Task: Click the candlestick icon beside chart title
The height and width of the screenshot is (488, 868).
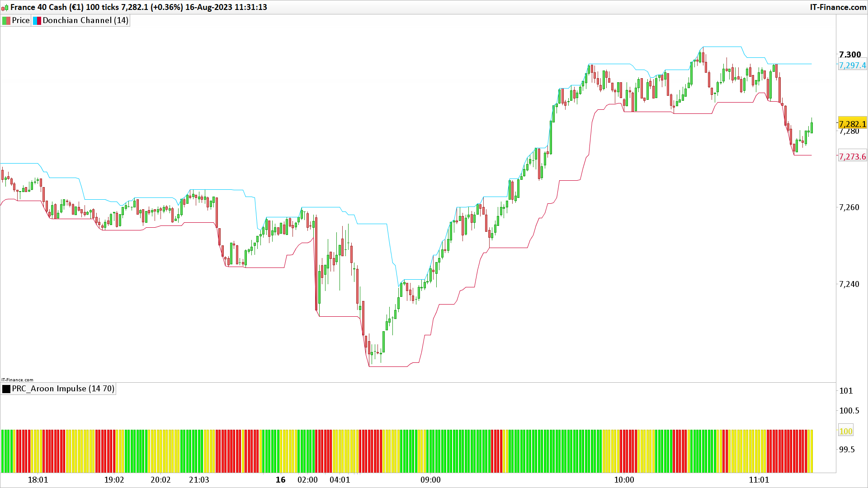Action: tap(5, 7)
